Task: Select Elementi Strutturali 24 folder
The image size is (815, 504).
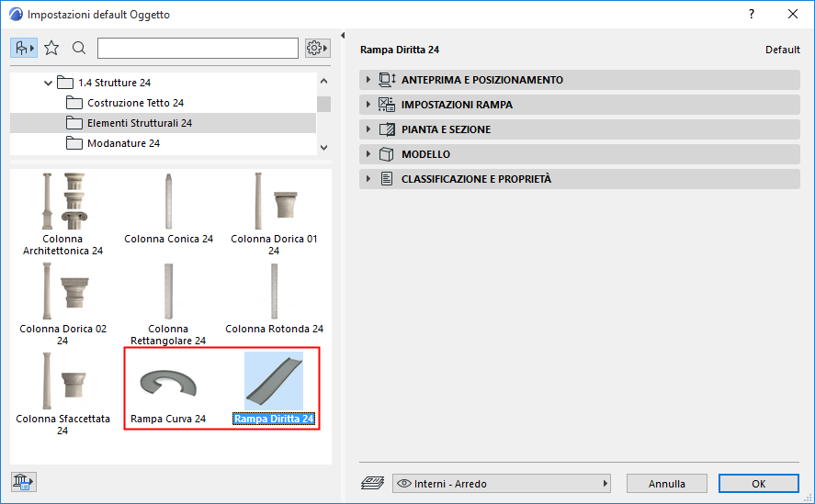Action: coord(164,123)
